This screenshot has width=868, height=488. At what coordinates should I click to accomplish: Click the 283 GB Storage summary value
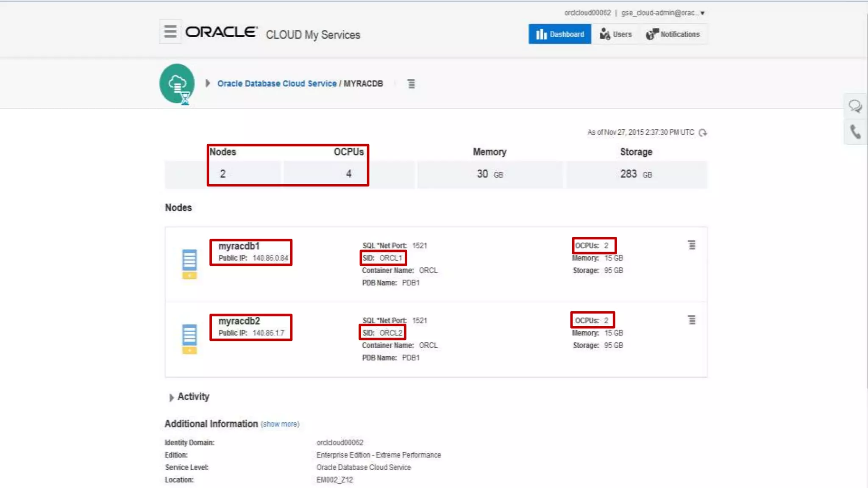click(x=636, y=174)
